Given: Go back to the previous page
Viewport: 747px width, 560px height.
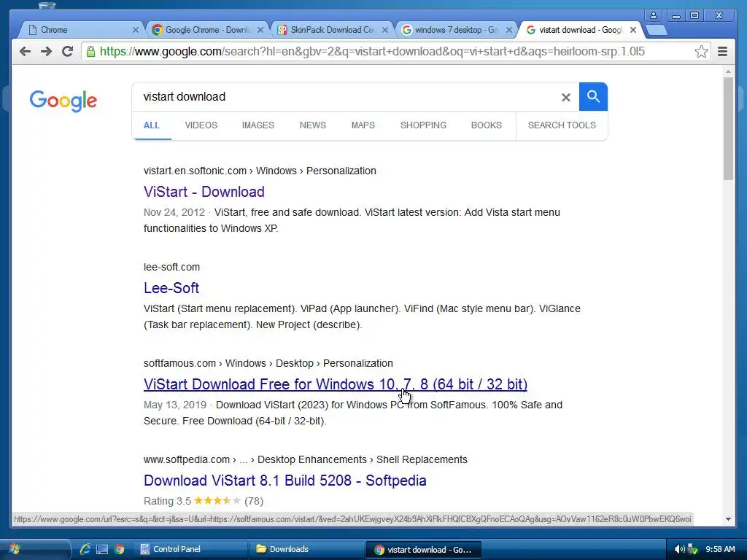Looking at the screenshot, I should click(25, 52).
